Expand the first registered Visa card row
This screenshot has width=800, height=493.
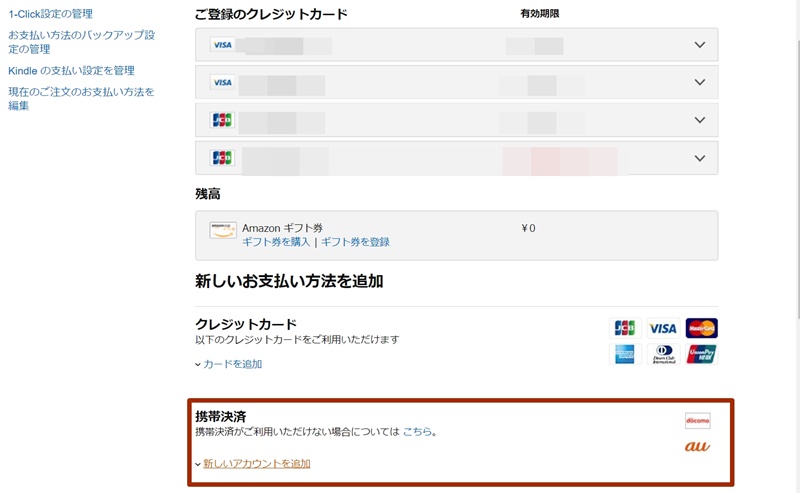click(x=699, y=45)
